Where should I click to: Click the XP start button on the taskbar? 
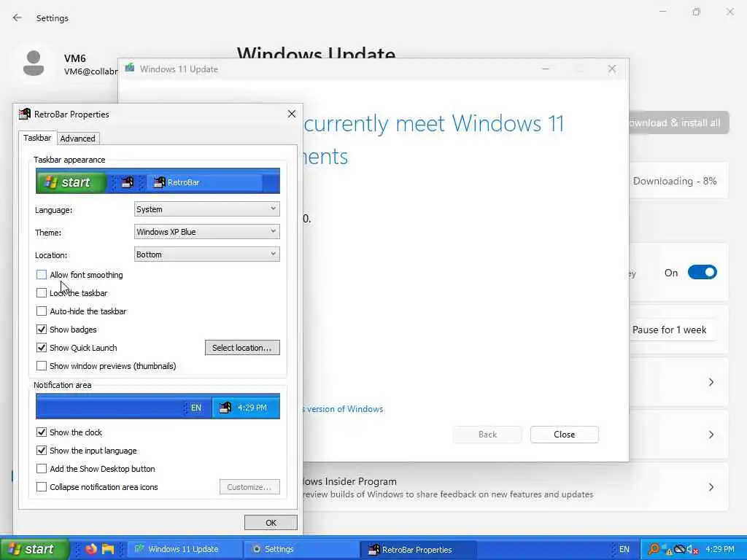[34, 549]
